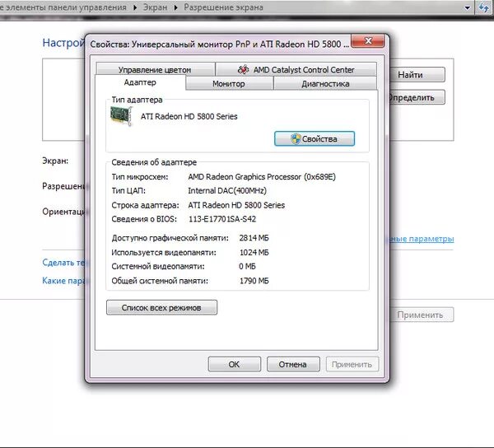Click the 1790 МБ shared memory value
494x448 pixels.
(x=254, y=281)
